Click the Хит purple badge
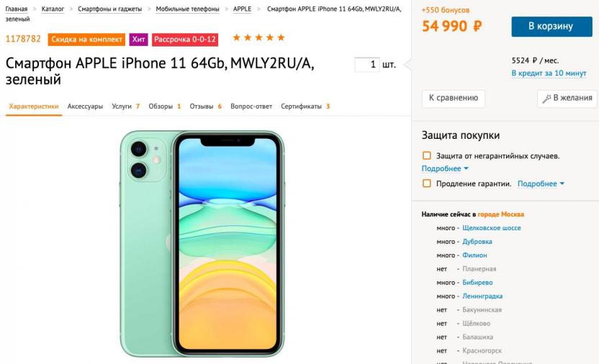Screen dimensions: 599x364 (138, 40)
